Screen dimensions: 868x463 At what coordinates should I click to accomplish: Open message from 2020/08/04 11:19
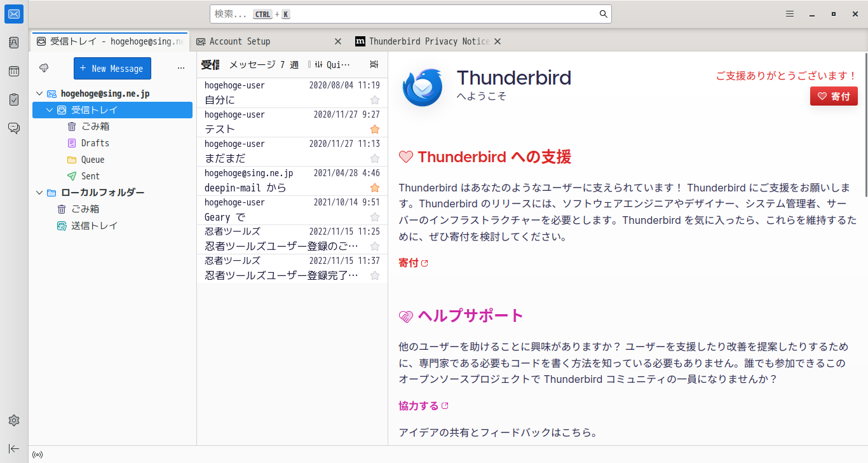(292, 93)
